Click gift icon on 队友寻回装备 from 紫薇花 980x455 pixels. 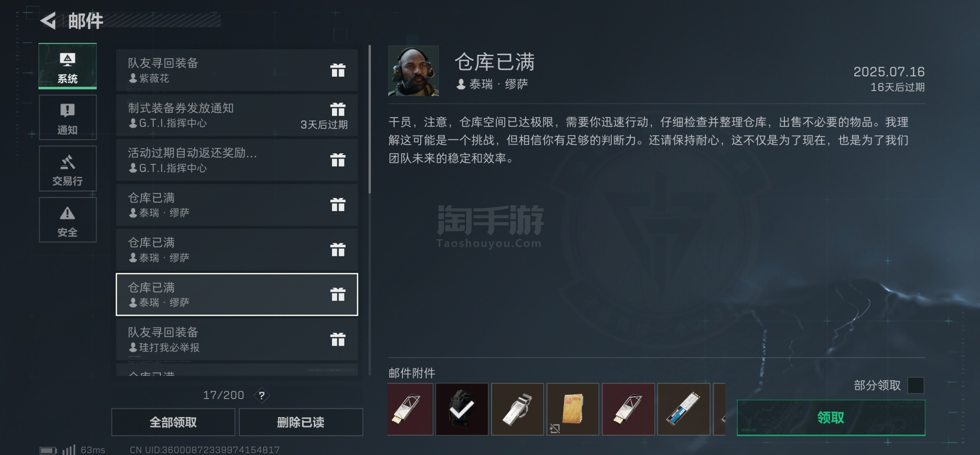[338, 70]
